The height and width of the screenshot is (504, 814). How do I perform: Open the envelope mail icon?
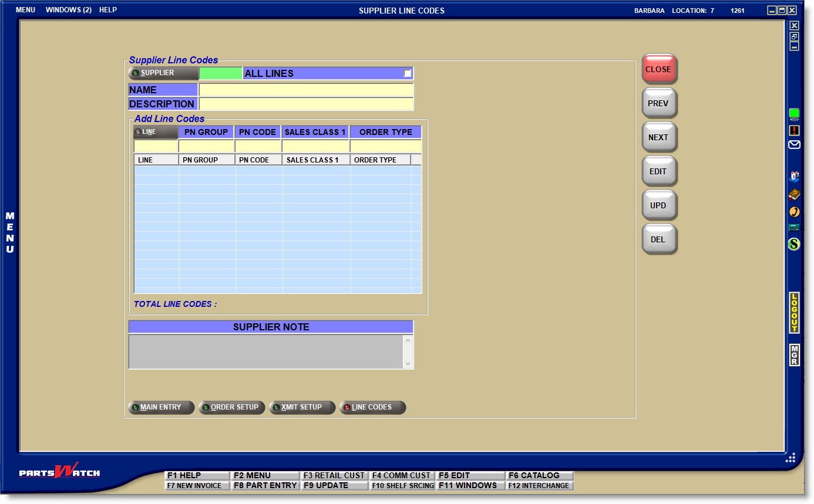point(794,145)
